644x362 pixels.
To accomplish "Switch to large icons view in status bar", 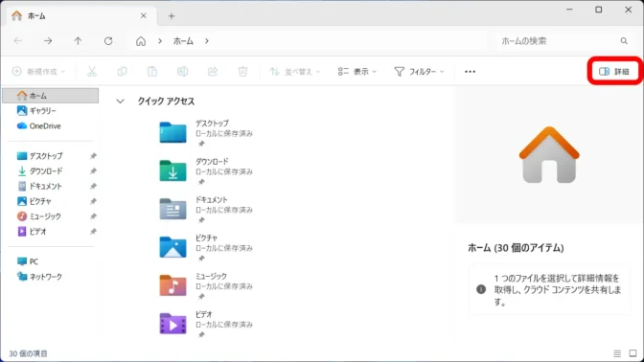I will click(632, 353).
